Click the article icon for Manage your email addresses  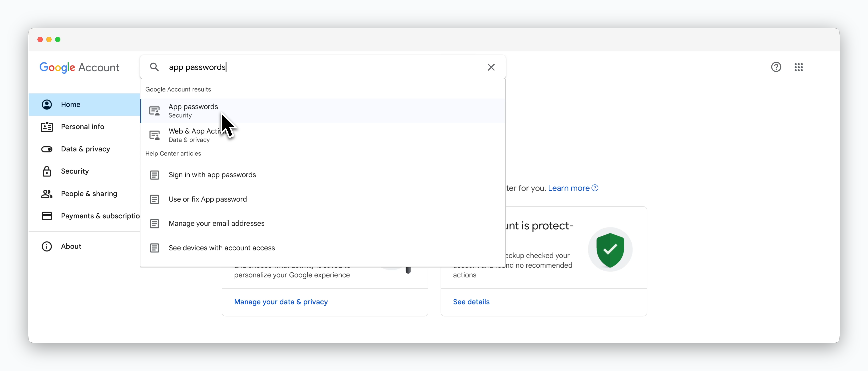click(x=155, y=223)
